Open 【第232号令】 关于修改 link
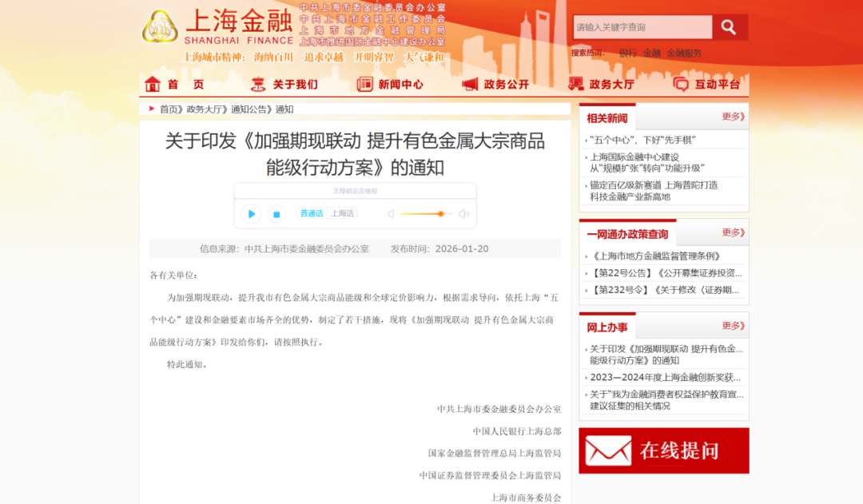This screenshot has width=863, height=504. (x=664, y=290)
